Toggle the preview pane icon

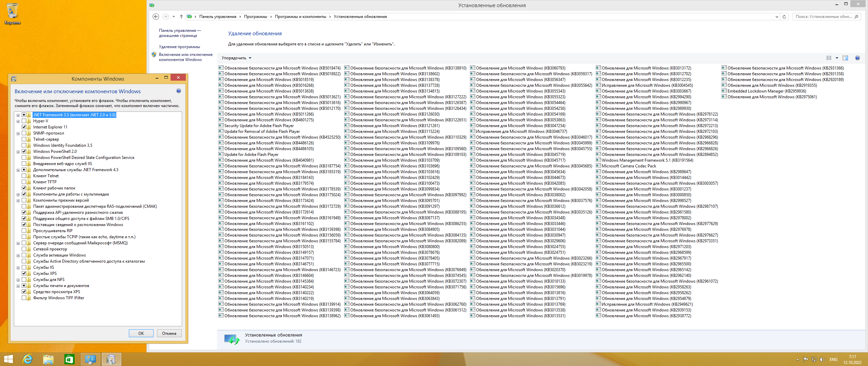pyautogui.click(x=845, y=58)
